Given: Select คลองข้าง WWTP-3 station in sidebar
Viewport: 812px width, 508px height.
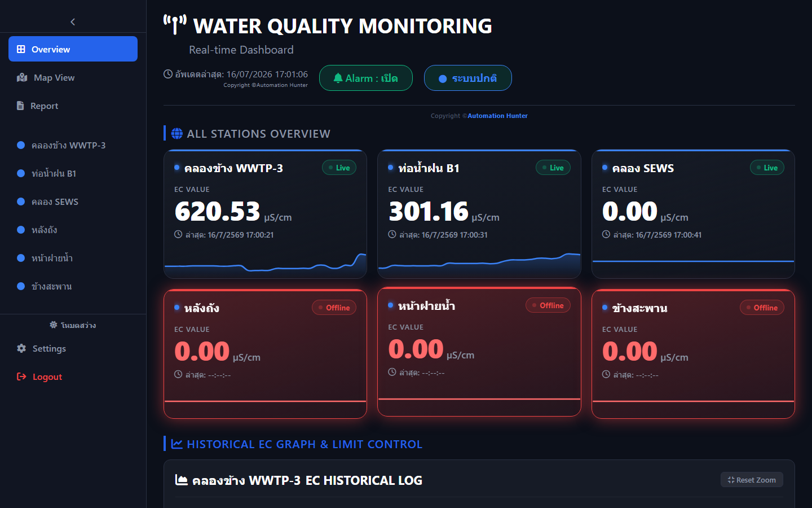Looking at the screenshot, I should 73,145.
